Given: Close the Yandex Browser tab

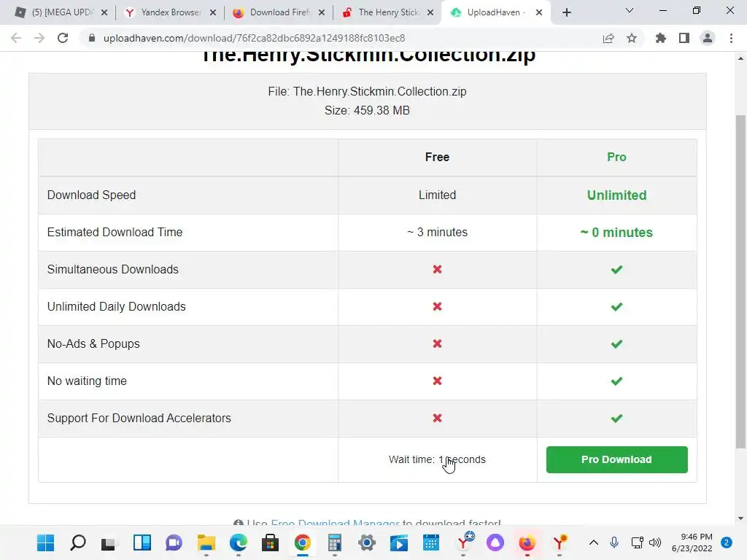Looking at the screenshot, I should pos(213,13).
